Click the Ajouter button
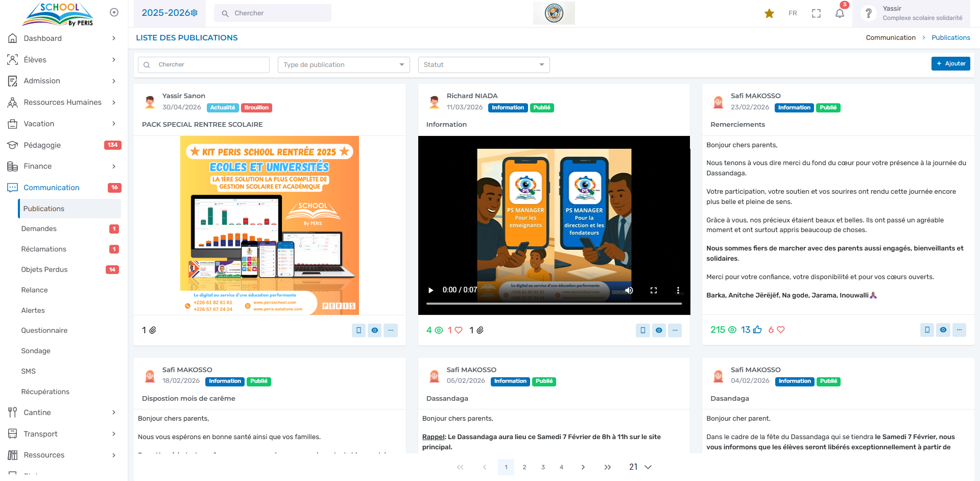This screenshot has width=980, height=481. coord(950,63)
